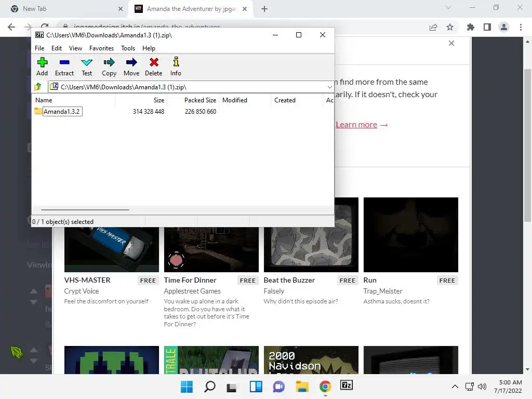Switch to Chrome in the taskbar
This screenshot has width=532, height=399.
pyautogui.click(x=325, y=387)
